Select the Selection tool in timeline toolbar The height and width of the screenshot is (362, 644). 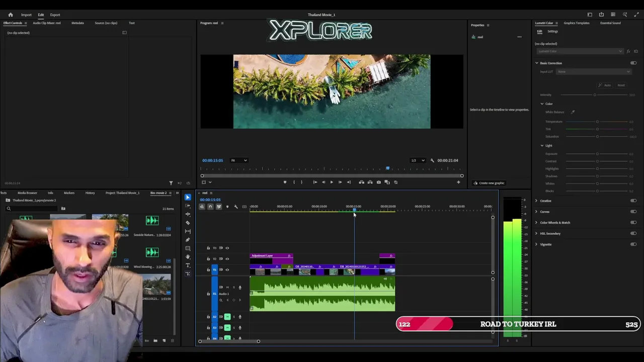coord(188,197)
